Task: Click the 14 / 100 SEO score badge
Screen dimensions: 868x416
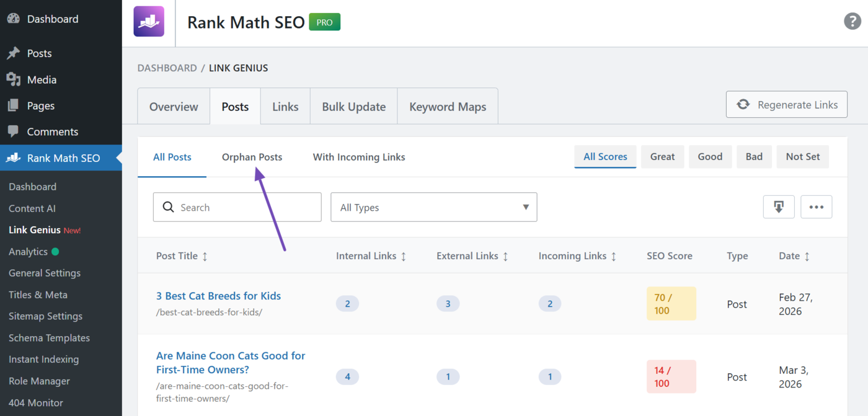Action: point(671,377)
